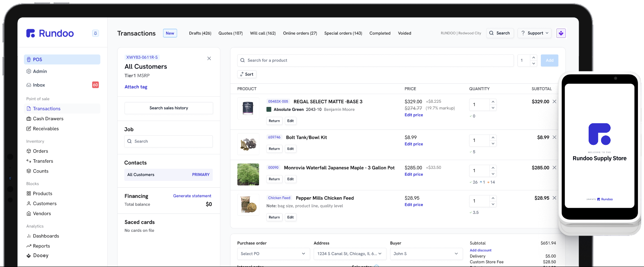Open the Address dropdown
The width and height of the screenshot is (644, 267).
click(x=350, y=254)
